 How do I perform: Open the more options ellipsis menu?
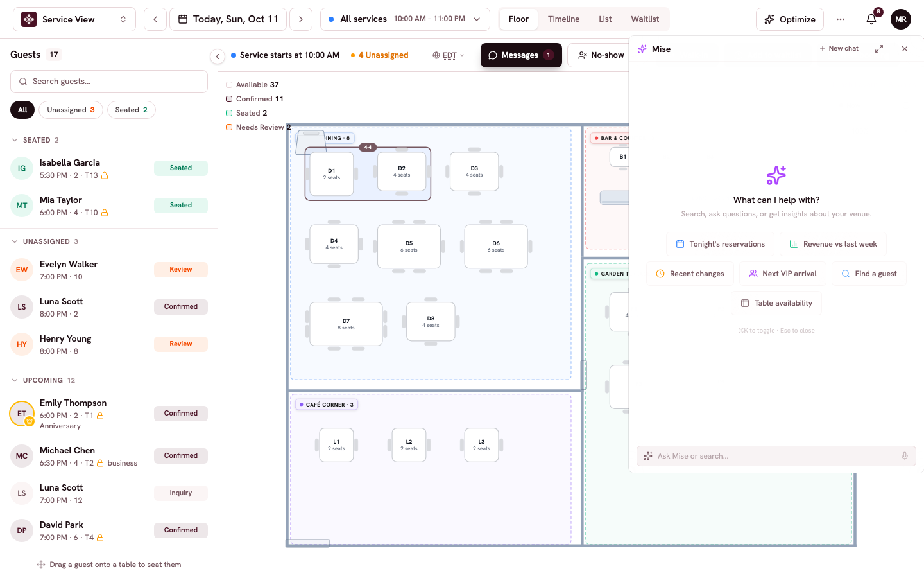point(841,19)
